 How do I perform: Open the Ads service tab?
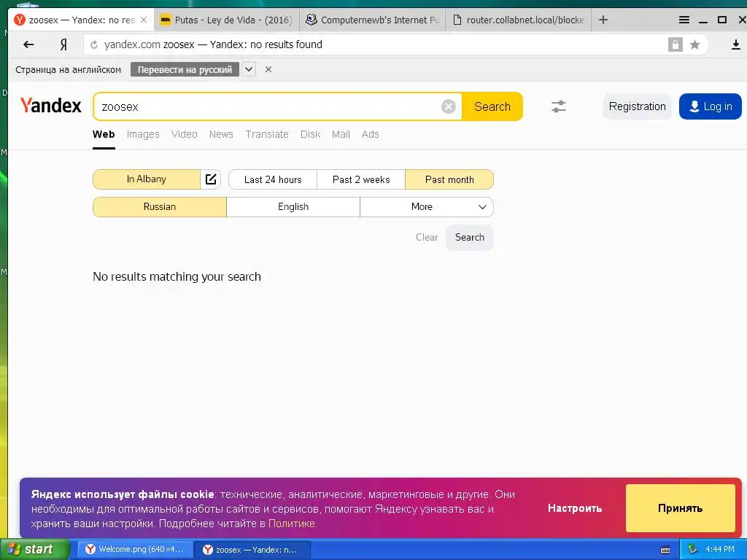coord(370,134)
